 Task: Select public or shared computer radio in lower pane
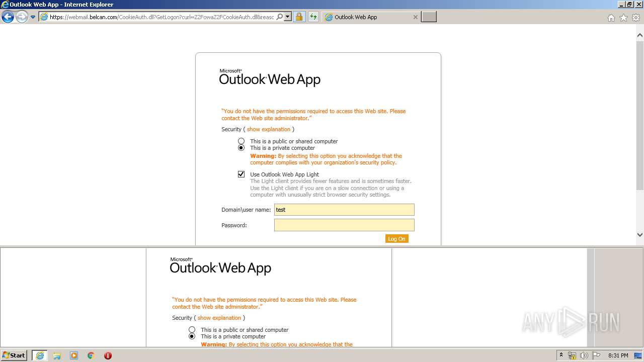tap(192, 330)
